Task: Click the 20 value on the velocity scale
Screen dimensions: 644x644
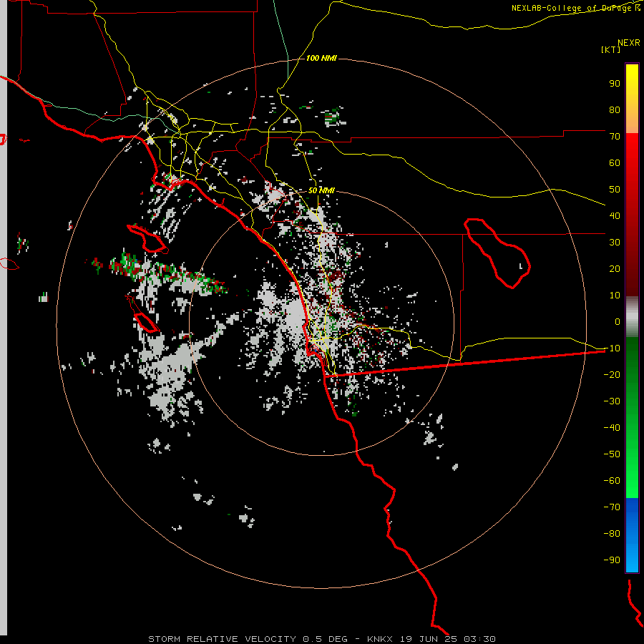Action: coord(615,268)
